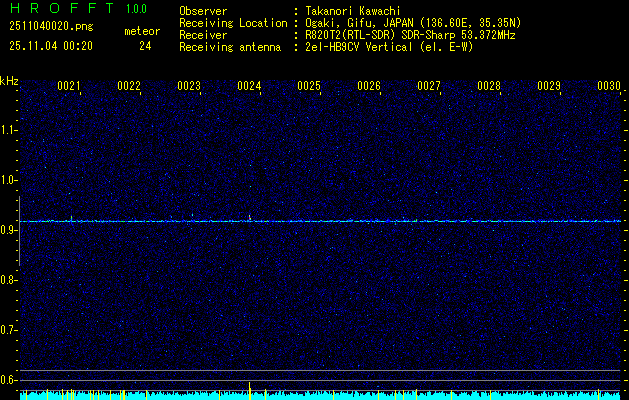629x400 pixels.
Task: Click the 'Receiving antenna' label
Action: pyautogui.click(x=230, y=47)
